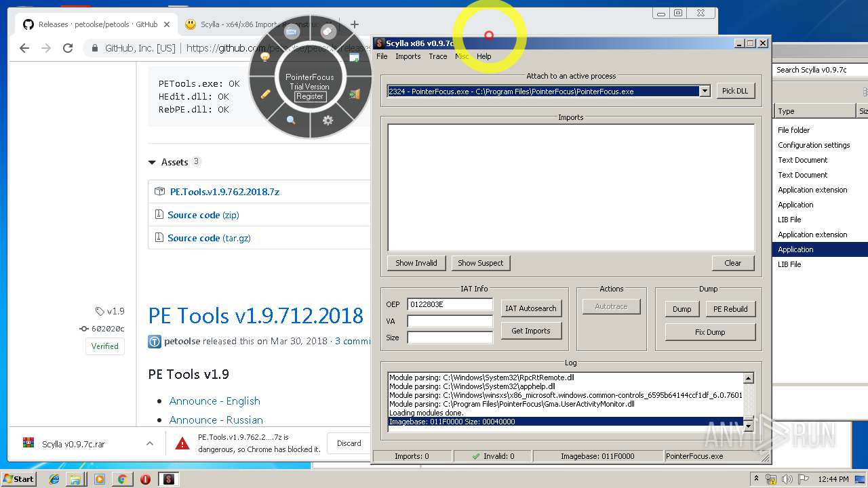868x488 pixels.
Task: Click Show Suspect button
Action: (x=481, y=263)
